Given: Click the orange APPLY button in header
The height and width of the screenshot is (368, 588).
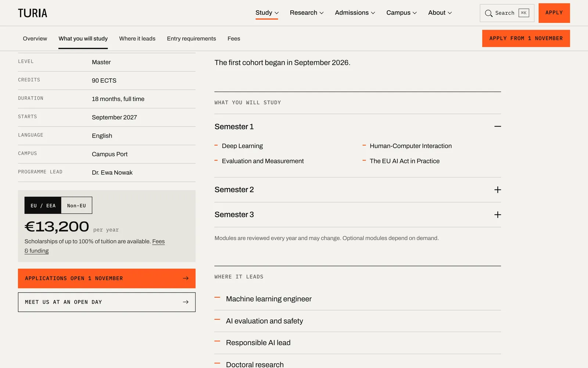Looking at the screenshot, I should coord(554,13).
